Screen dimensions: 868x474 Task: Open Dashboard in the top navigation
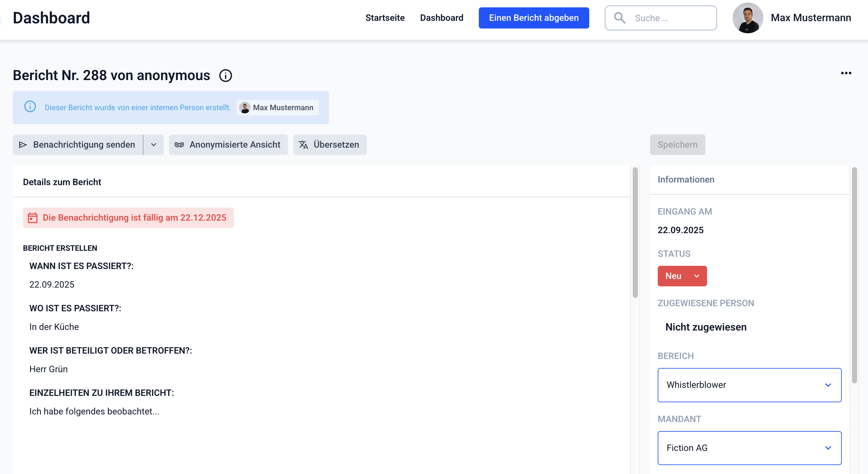(441, 18)
